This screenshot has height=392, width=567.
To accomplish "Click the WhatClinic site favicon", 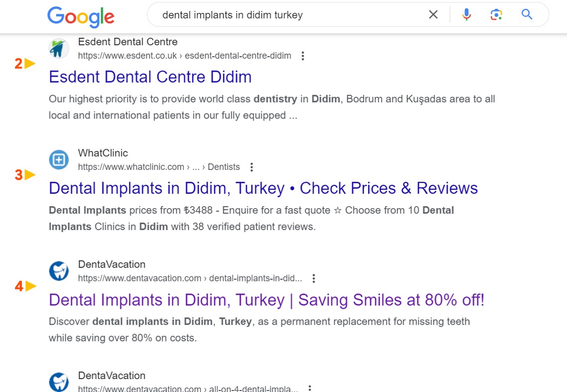I will 58,159.
